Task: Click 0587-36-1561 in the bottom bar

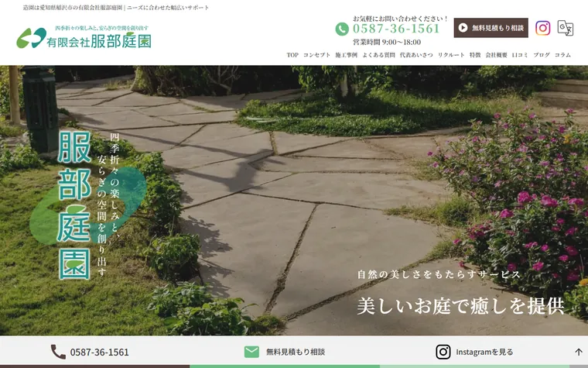Action: pos(99,353)
